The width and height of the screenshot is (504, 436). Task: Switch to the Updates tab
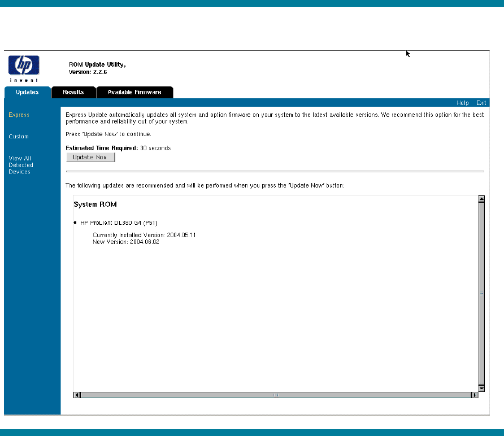tap(27, 92)
